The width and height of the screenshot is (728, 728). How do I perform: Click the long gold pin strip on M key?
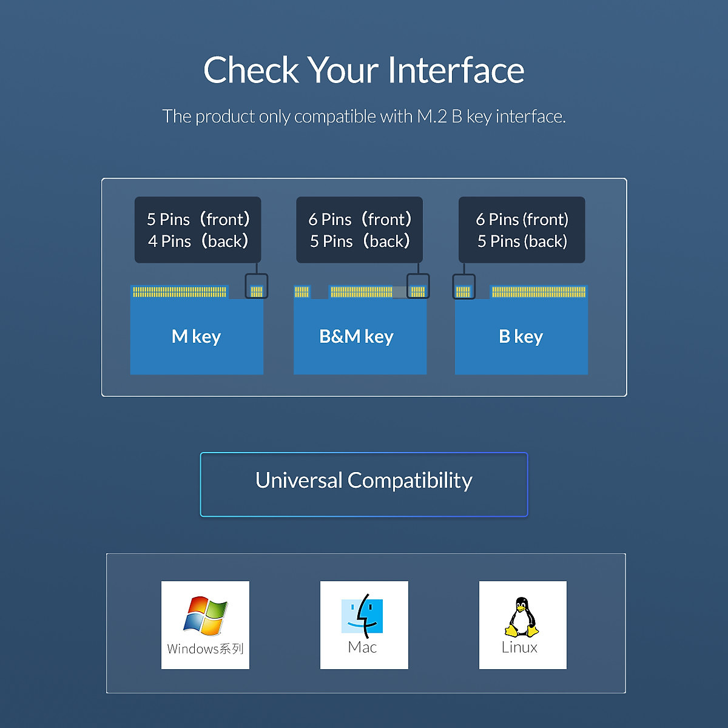coord(180,292)
